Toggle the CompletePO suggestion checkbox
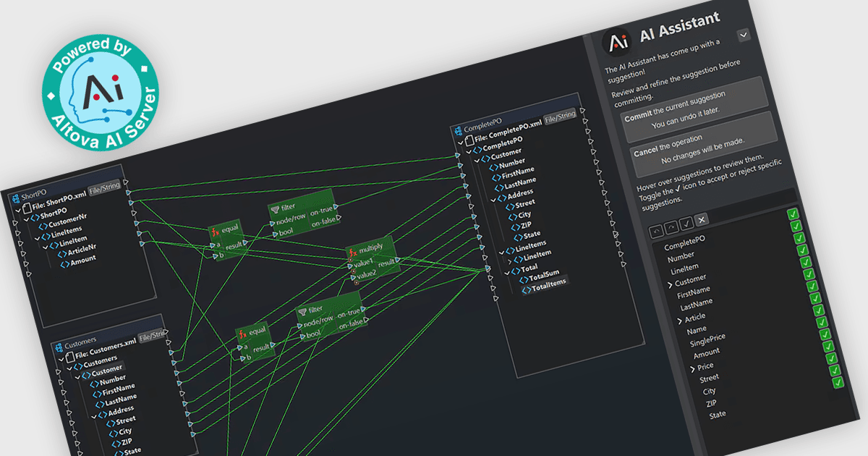The image size is (868, 456). tap(793, 214)
